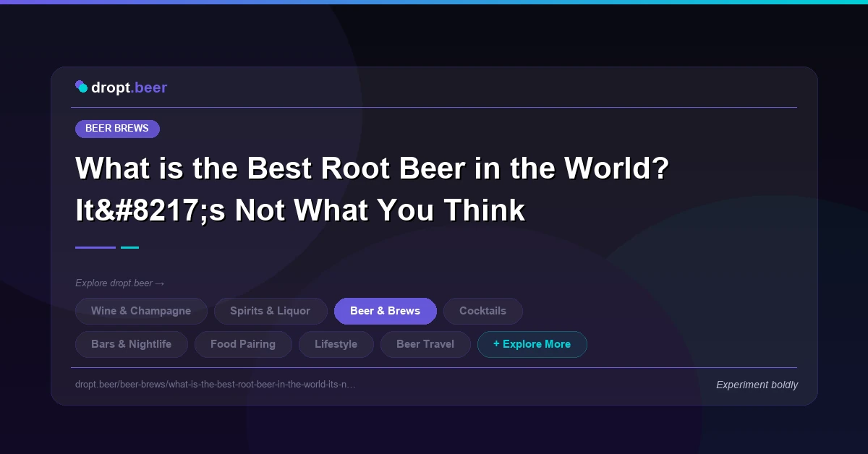Click the plus icon on Explore More
Image resolution: width=868 pixels, height=454 pixels.
coord(497,344)
